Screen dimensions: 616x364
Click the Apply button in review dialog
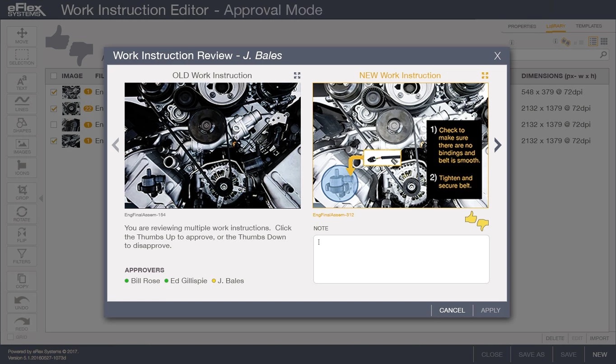490,310
